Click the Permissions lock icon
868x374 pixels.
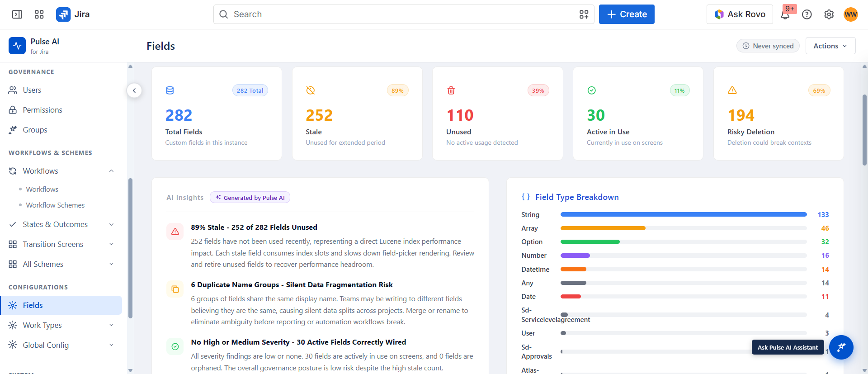tap(13, 110)
